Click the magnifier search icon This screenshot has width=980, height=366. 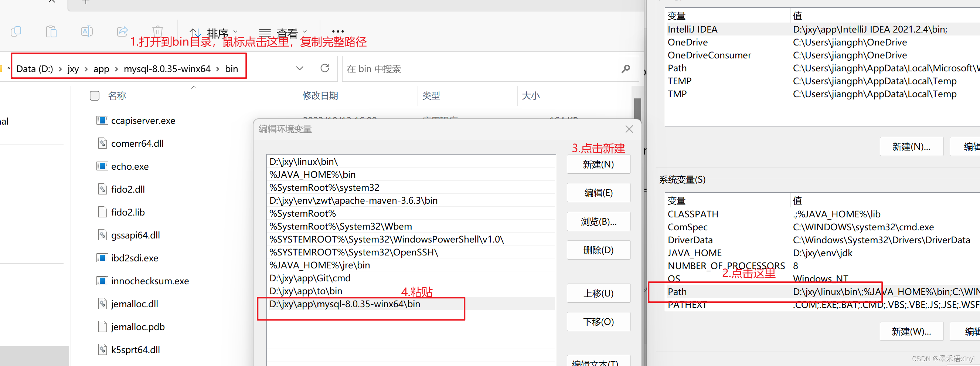(626, 69)
